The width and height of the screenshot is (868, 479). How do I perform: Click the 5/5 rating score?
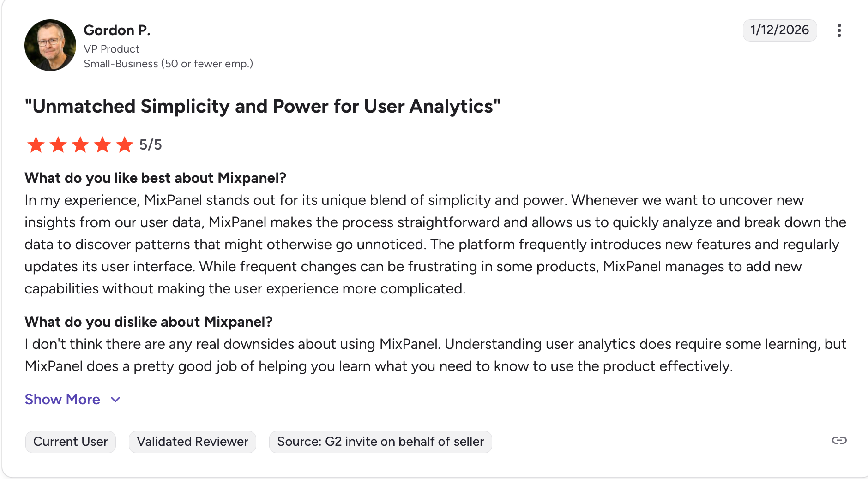(x=151, y=145)
